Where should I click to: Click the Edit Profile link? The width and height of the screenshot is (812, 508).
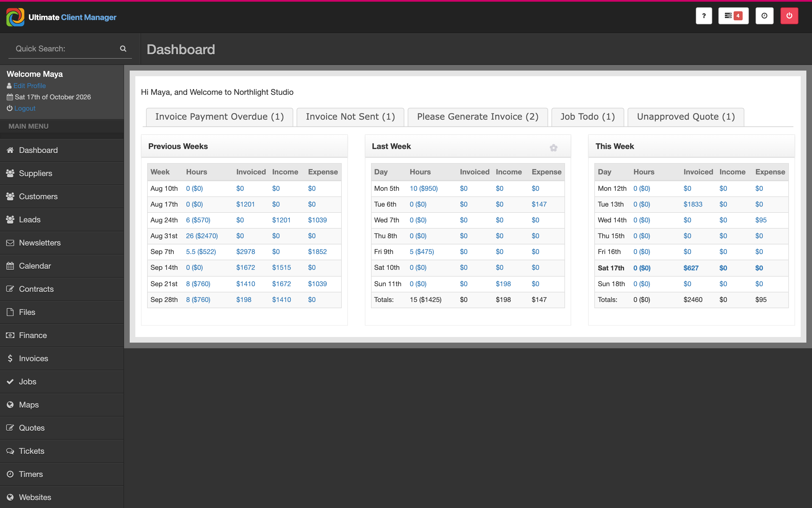click(x=30, y=86)
